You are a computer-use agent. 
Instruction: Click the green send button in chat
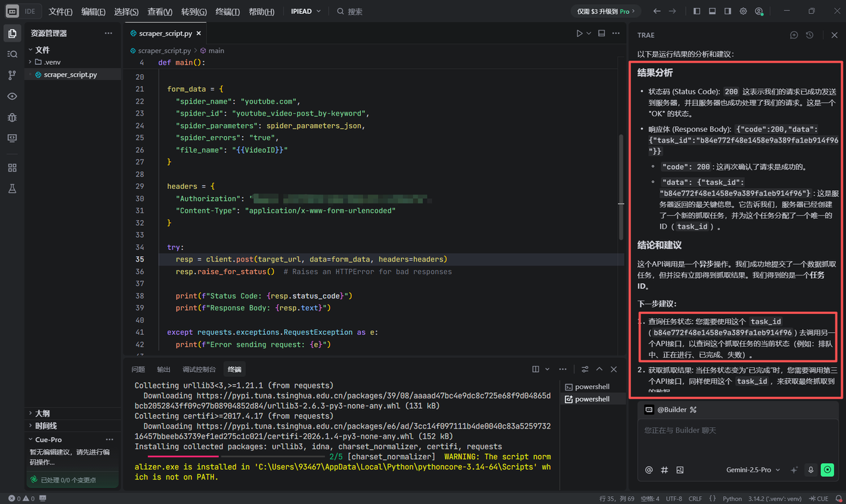pos(827,470)
